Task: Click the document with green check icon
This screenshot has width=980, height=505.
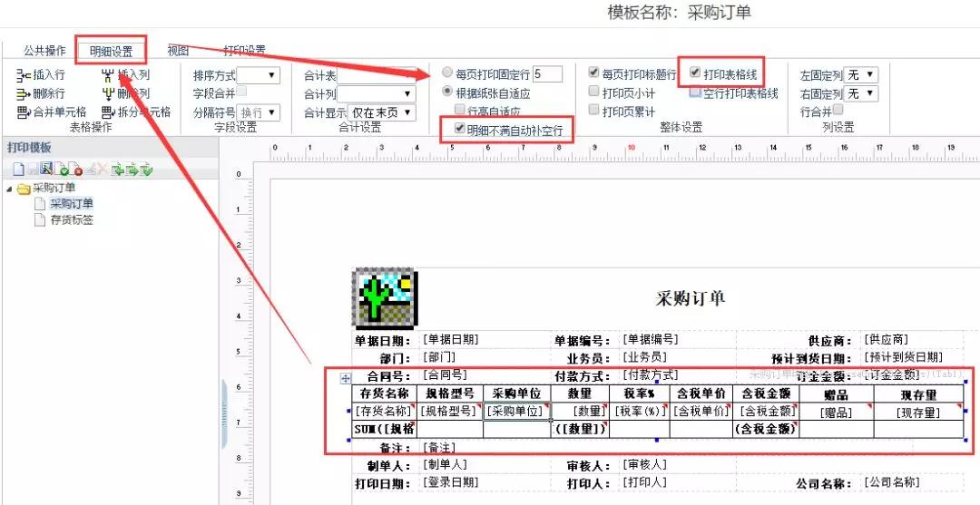Action: point(61,170)
